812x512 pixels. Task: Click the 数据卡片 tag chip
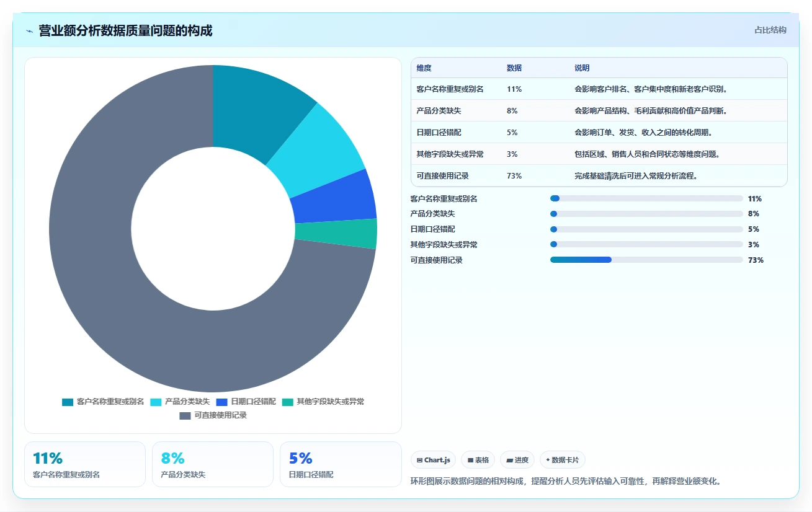[x=563, y=460]
